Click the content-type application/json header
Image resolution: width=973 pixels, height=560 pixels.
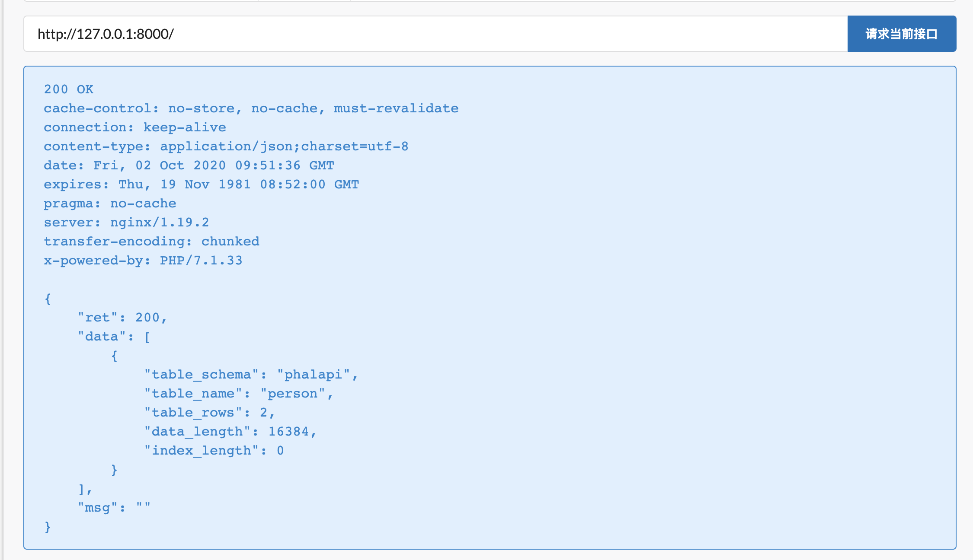click(226, 146)
